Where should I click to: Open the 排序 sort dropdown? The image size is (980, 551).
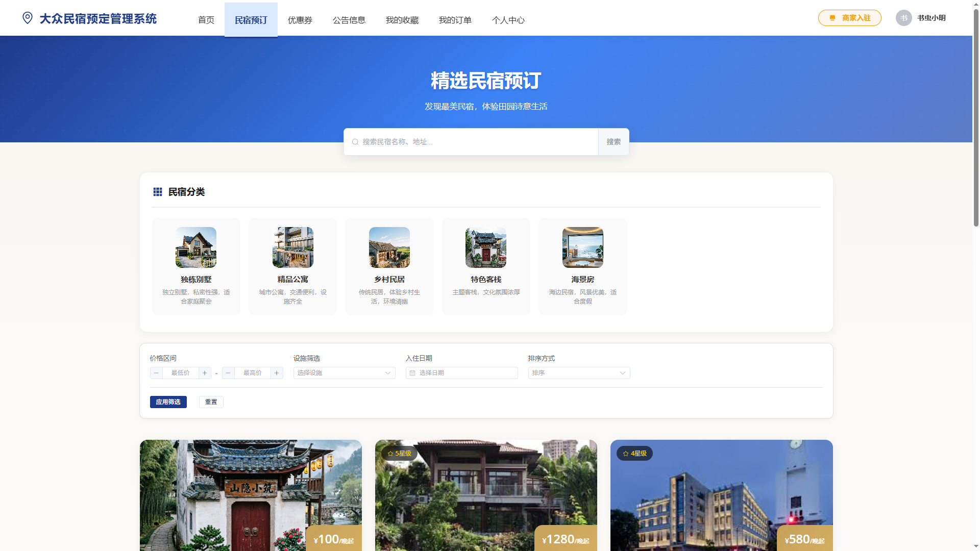[x=579, y=373]
